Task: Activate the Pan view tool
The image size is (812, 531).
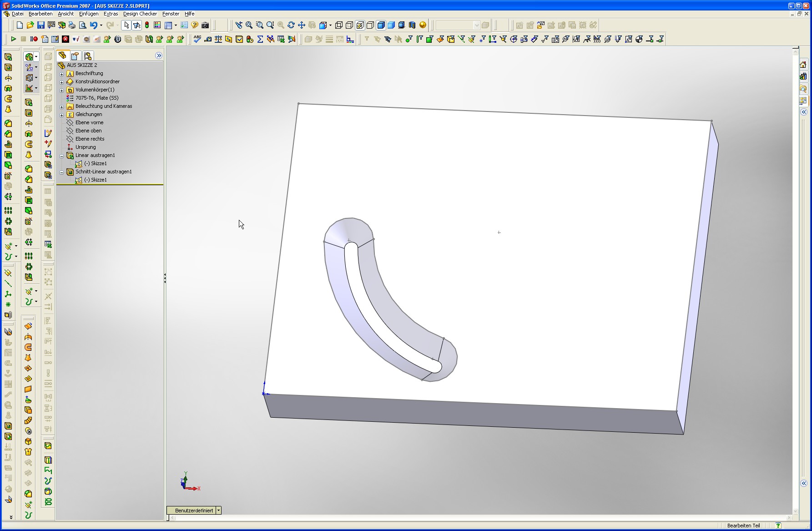Action: tap(301, 25)
